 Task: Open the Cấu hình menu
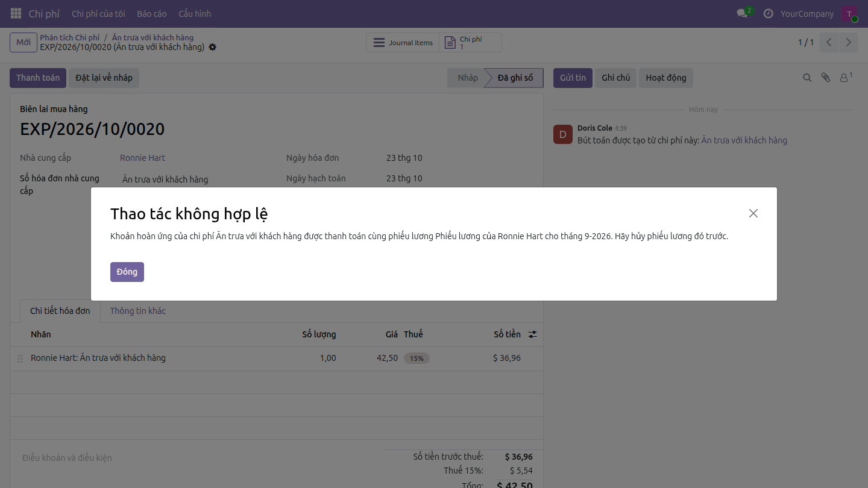pos(195,13)
